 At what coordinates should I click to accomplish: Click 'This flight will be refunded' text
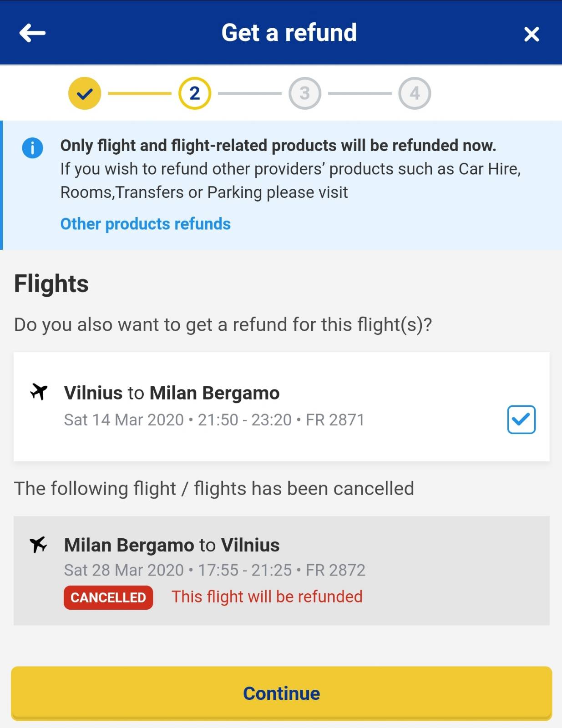[267, 597]
